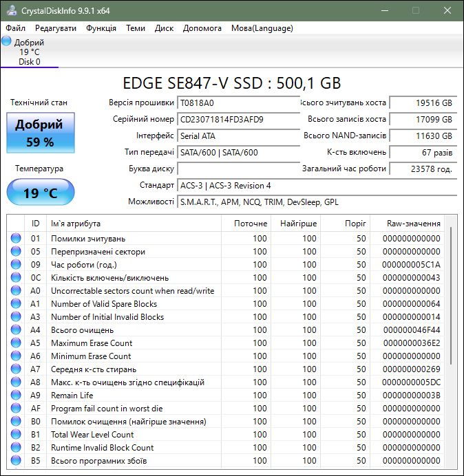464x476 pixels.
Task: Minimize the CrystalDiskInfo window
Action: (x=385, y=10)
